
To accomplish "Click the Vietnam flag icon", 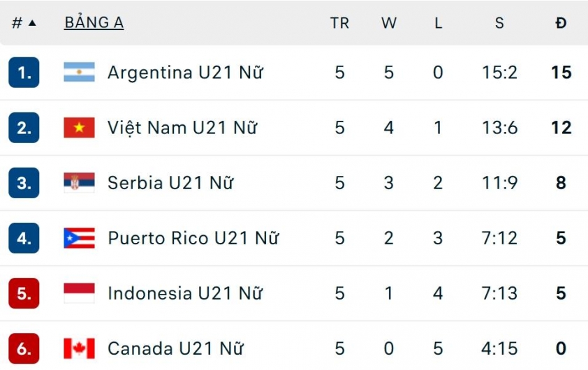I will 79,128.
